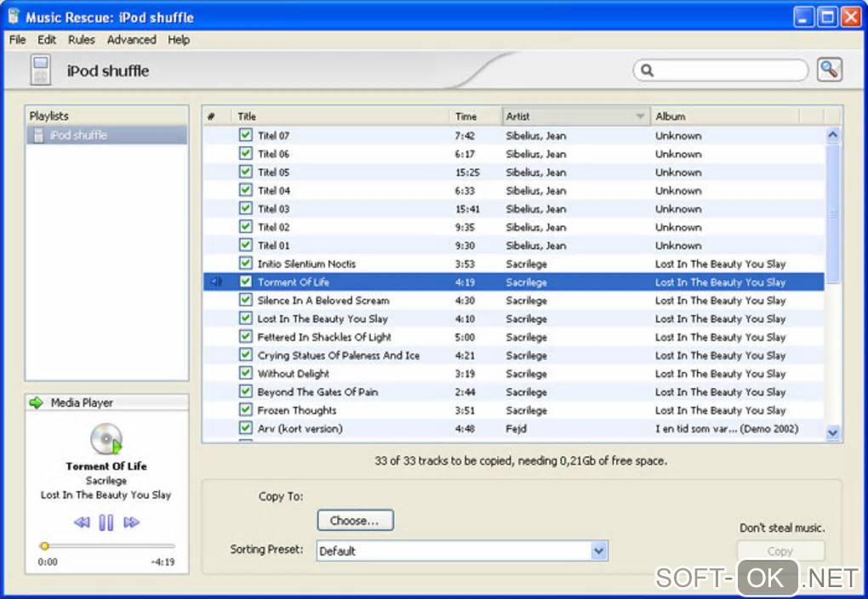The height and width of the screenshot is (599, 868).
Task: Click the playback progress track
Action: 107,546
